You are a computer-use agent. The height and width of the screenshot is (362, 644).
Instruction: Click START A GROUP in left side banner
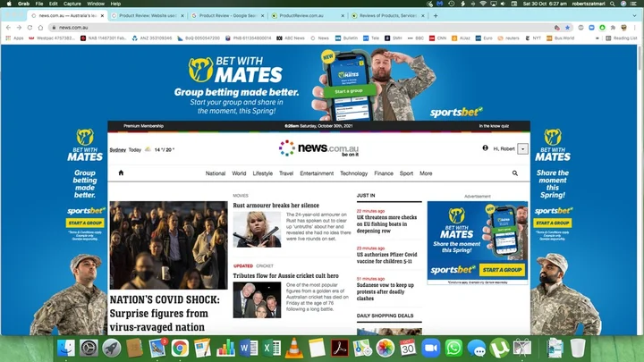pos(85,223)
